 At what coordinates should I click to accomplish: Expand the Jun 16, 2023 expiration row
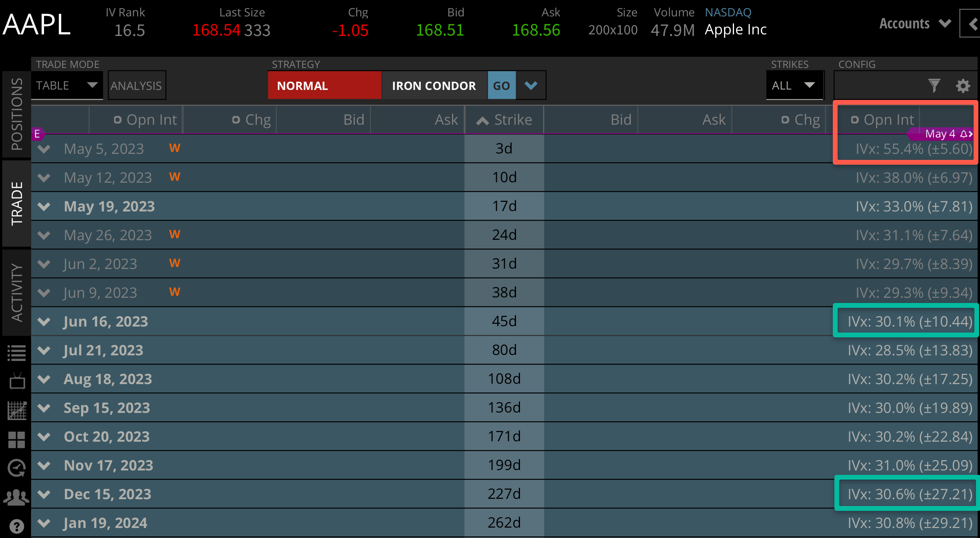click(44, 322)
